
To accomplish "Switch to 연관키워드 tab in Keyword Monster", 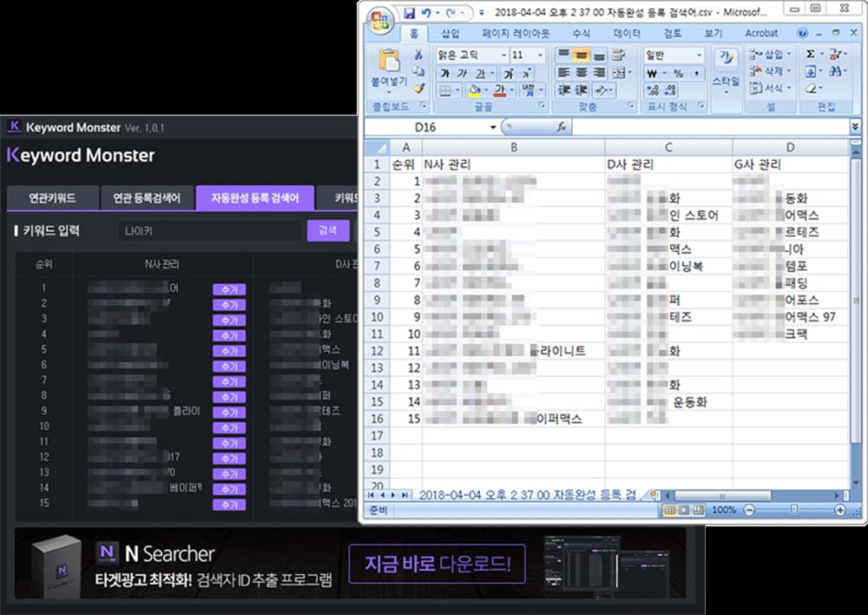I will 53,198.
